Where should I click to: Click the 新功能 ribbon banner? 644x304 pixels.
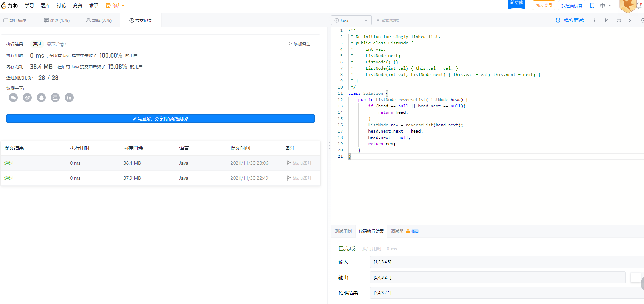[516, 3]
